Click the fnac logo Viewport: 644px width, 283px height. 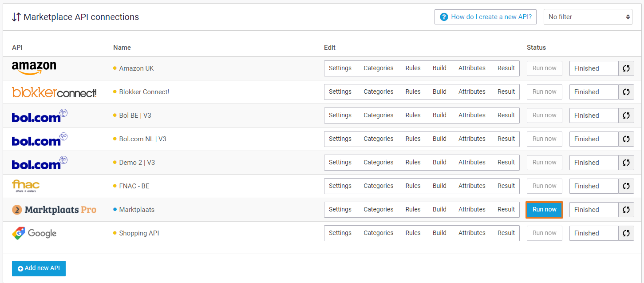pos(26,186)
